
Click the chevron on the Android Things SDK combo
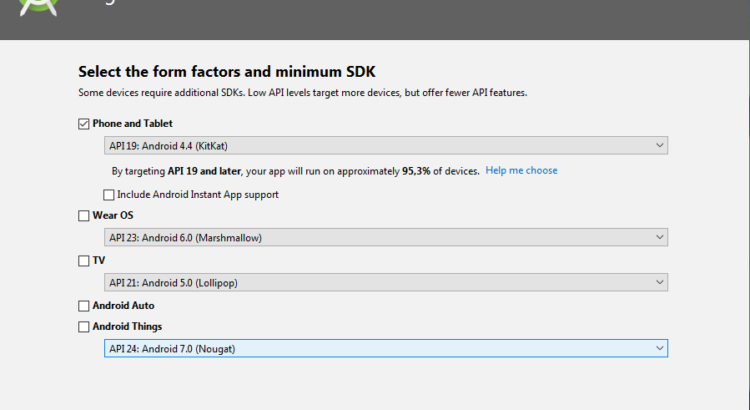tap(659, 348)
